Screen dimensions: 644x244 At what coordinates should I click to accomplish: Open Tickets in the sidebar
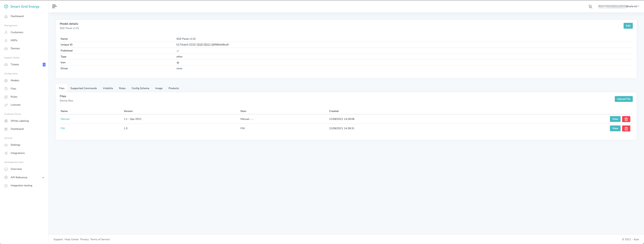click(x=15, y=64)
